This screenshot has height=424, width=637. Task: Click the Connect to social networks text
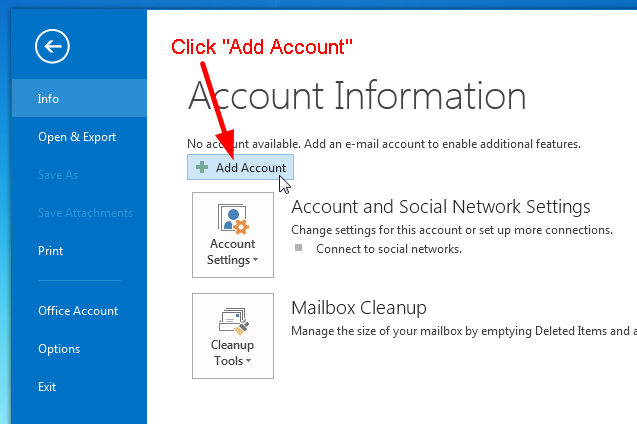pyautogui.click(x=388, y=249)
